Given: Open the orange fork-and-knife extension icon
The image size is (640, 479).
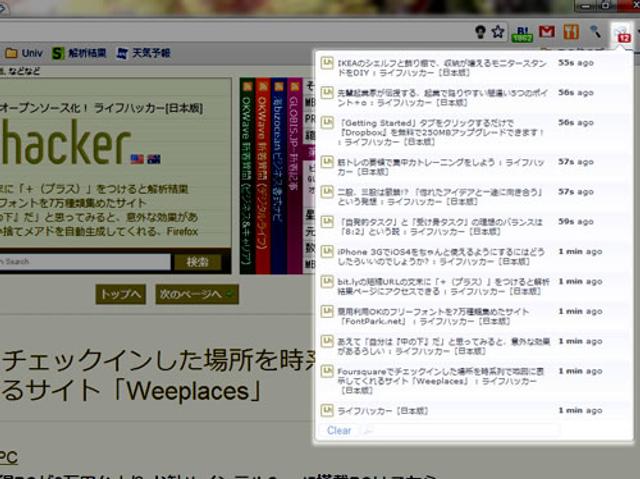Looking at the screenshot, I should point(571,31).
